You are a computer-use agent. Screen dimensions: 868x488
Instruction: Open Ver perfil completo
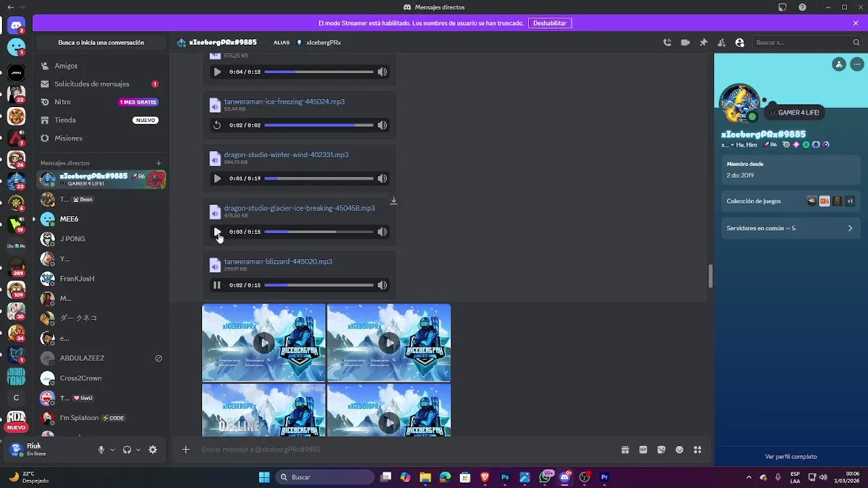791,457
